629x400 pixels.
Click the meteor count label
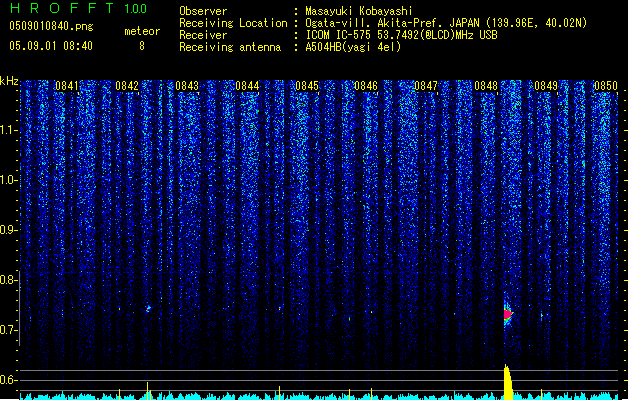point(142,31)
